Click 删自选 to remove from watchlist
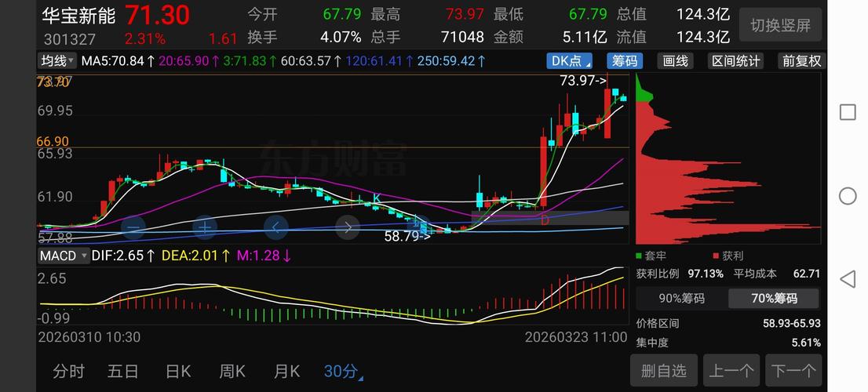Viewport: 868px width, 392px height. point(663,370)
